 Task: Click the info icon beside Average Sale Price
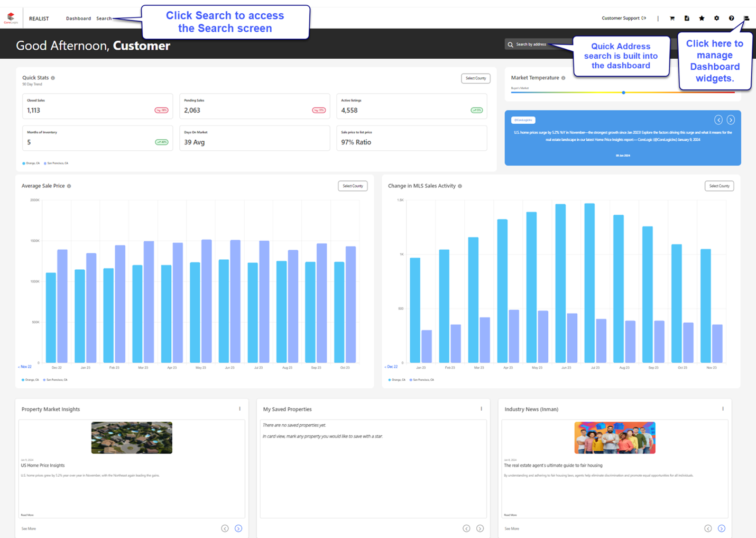[69, 186]
